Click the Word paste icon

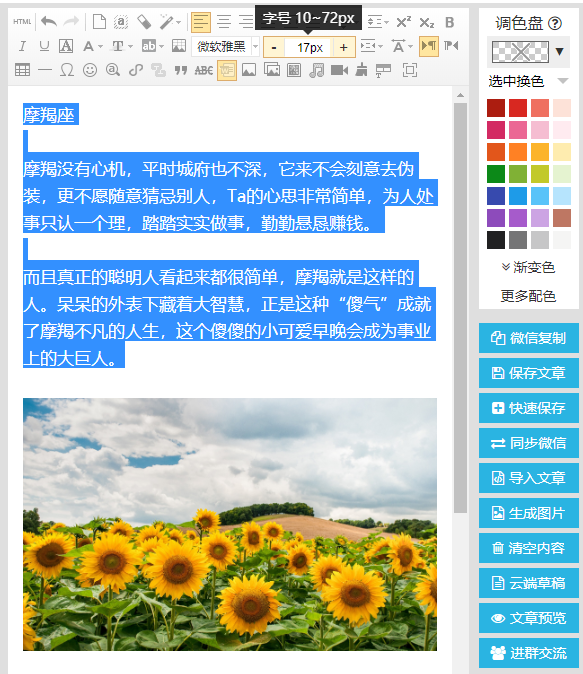[x=227, y=70]
